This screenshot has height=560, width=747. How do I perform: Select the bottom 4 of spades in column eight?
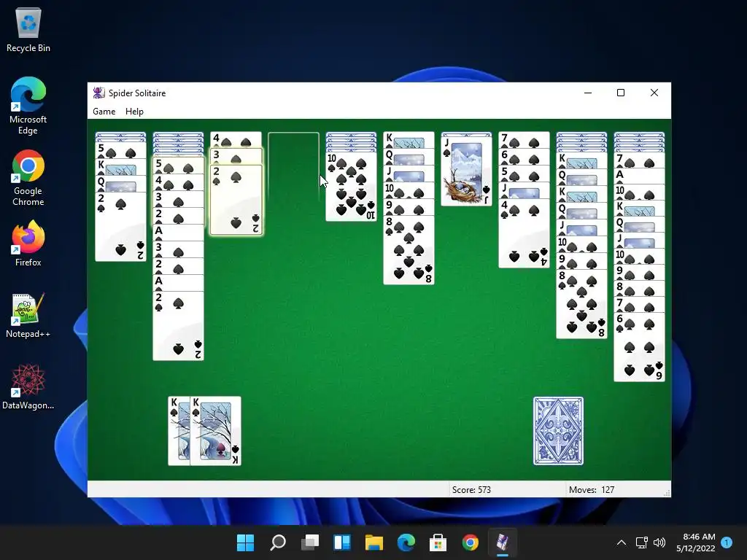tap(524, 233)
